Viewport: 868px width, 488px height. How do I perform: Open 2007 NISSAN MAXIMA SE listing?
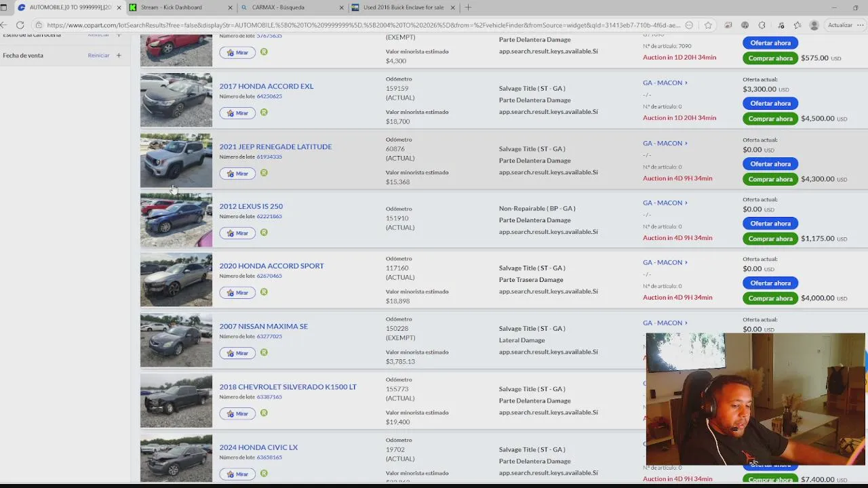pyautogui.click(x=263, y=326)
